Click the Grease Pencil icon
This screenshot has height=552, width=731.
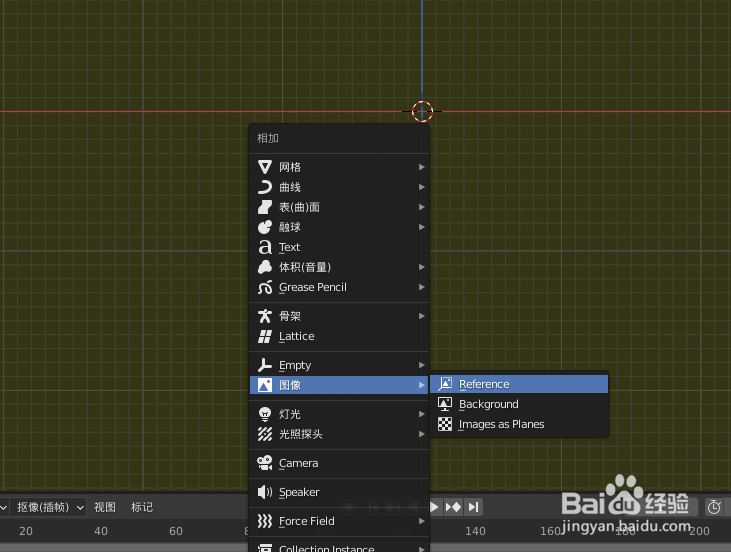265,287
